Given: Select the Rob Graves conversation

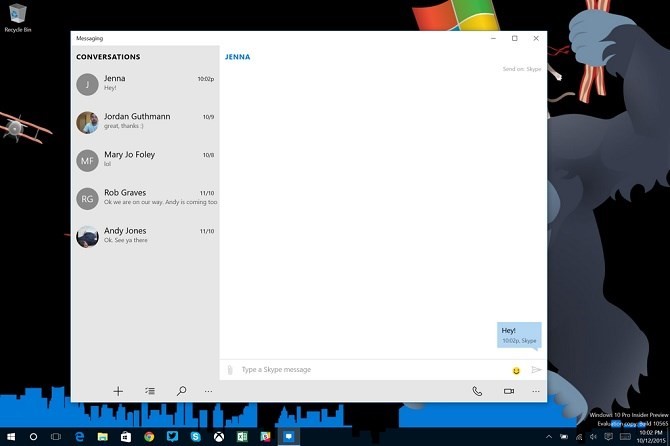Looking at the screenshot, I should point(145,198).
